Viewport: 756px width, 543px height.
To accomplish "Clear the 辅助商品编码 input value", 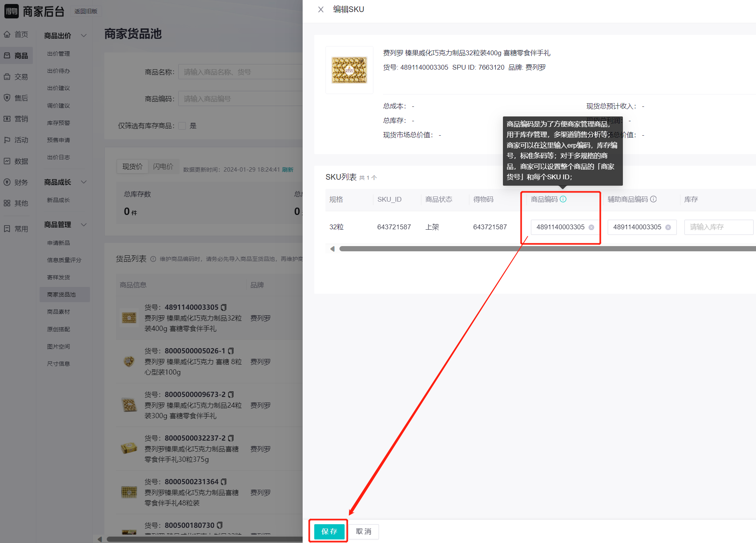I will click(x=668, y=227).
